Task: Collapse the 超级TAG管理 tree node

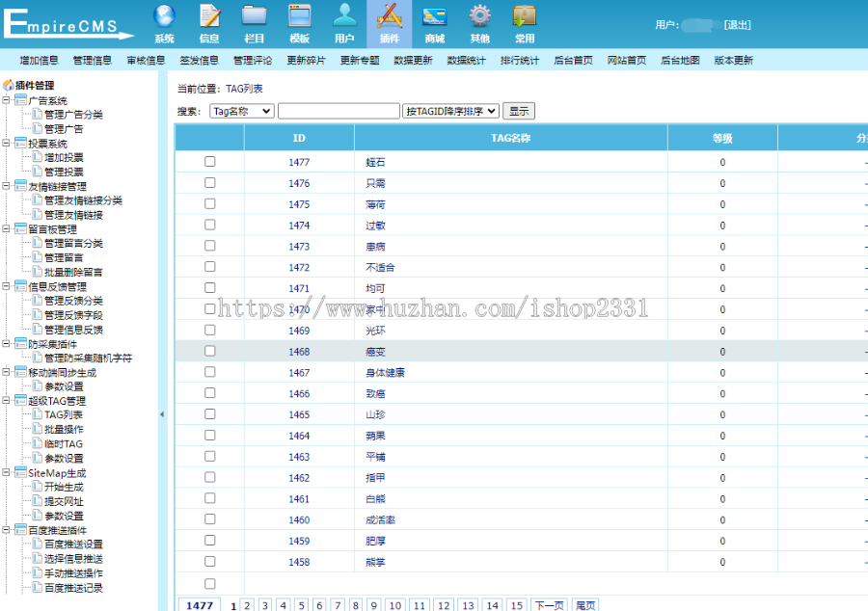Action: coord(6,400)
